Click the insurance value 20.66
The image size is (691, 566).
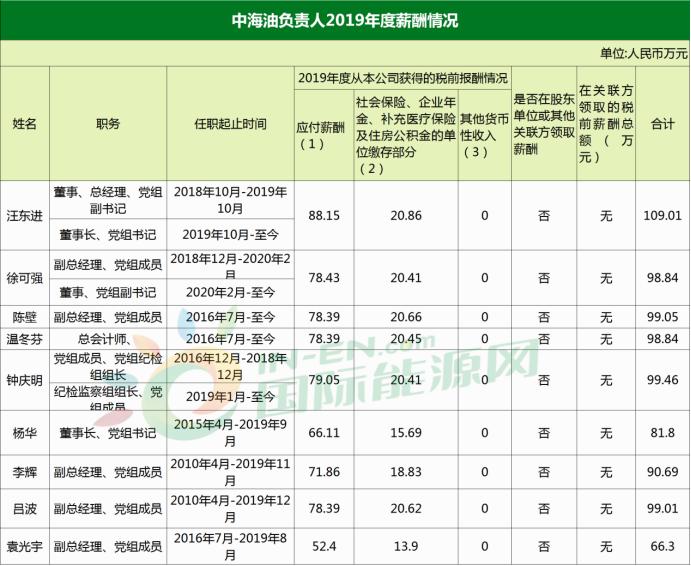(406, 317)
